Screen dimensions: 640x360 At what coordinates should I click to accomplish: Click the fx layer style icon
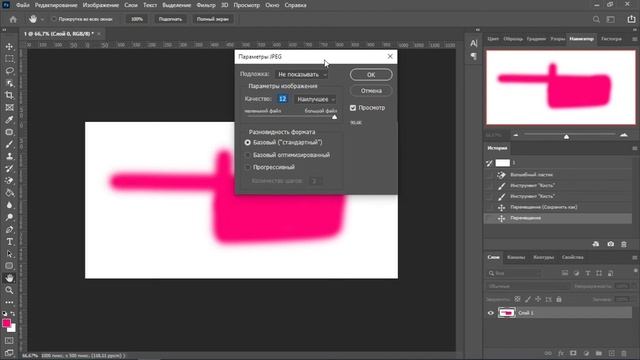pos(561,353)
